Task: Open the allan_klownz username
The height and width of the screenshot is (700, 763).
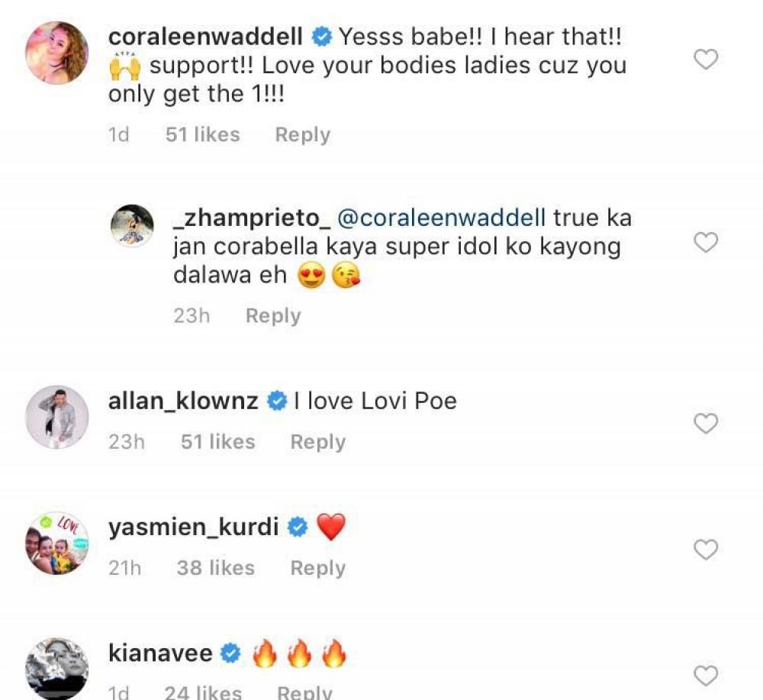Action: tap(183, 401)
